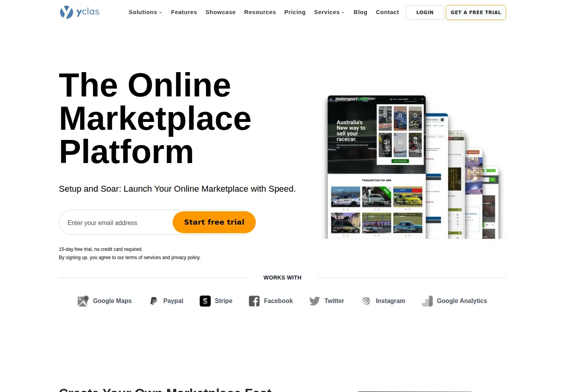The height and width of the screenshot is (392, 565).
Task: Expand the Services dropdown menu
Action: click(329, 12)
